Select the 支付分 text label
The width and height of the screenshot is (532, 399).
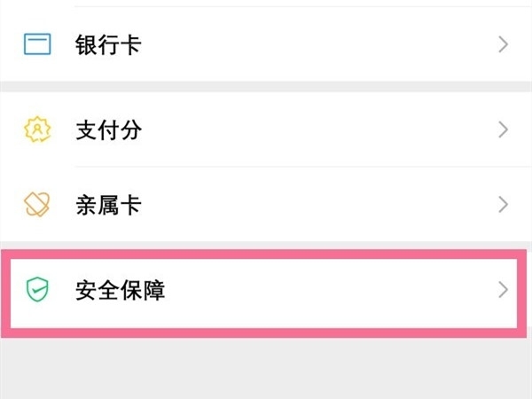108,129
